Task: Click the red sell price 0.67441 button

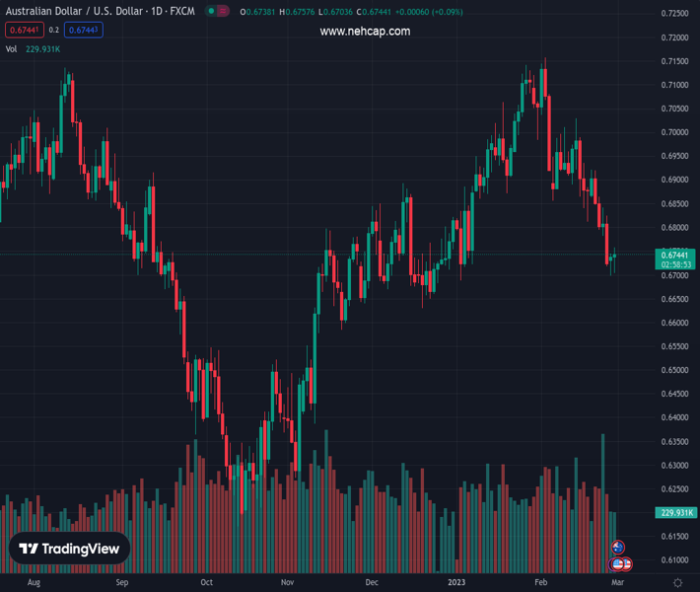Action: point(24,31)
